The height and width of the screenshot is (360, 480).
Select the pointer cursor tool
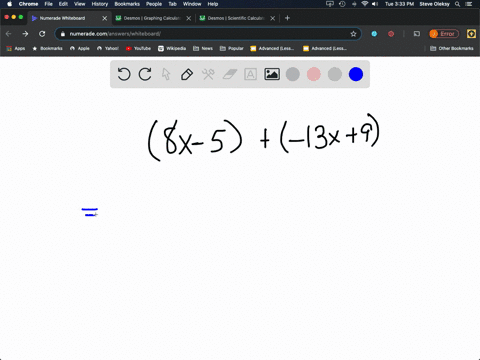pyautogui.click(x=166, y=74)
